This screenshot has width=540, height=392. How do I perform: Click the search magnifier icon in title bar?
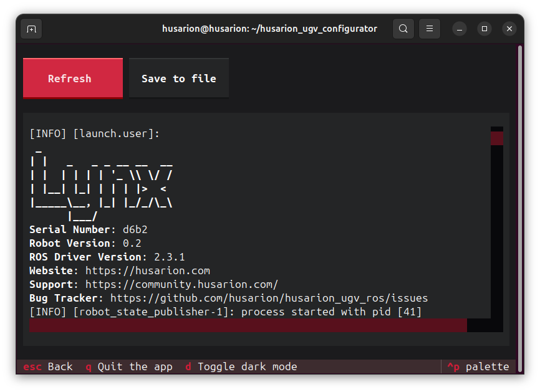pyautogui.click(x=403, y=29)
